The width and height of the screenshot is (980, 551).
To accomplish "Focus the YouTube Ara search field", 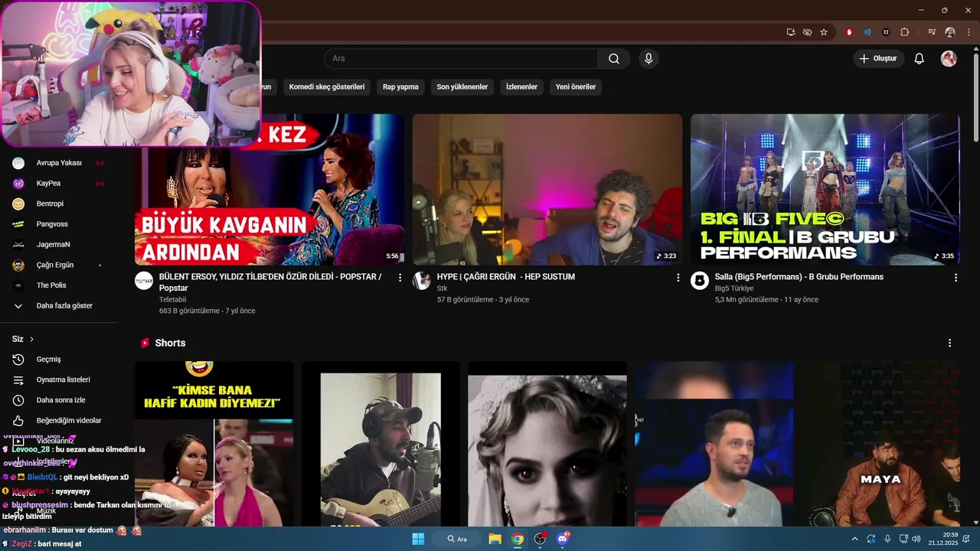I will click(x=461, y=59).
